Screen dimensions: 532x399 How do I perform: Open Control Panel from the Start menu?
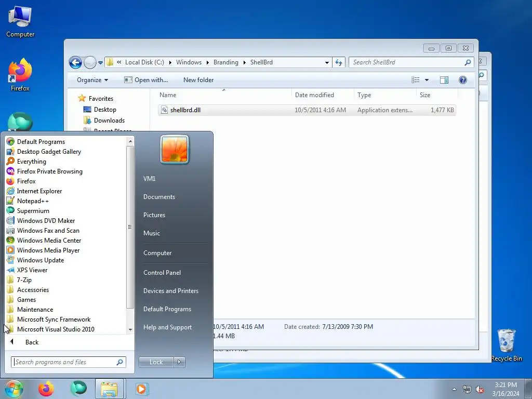click(162, 272)
